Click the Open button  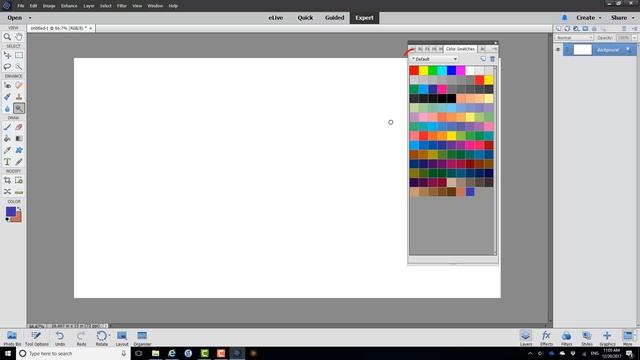coord(15,18)
